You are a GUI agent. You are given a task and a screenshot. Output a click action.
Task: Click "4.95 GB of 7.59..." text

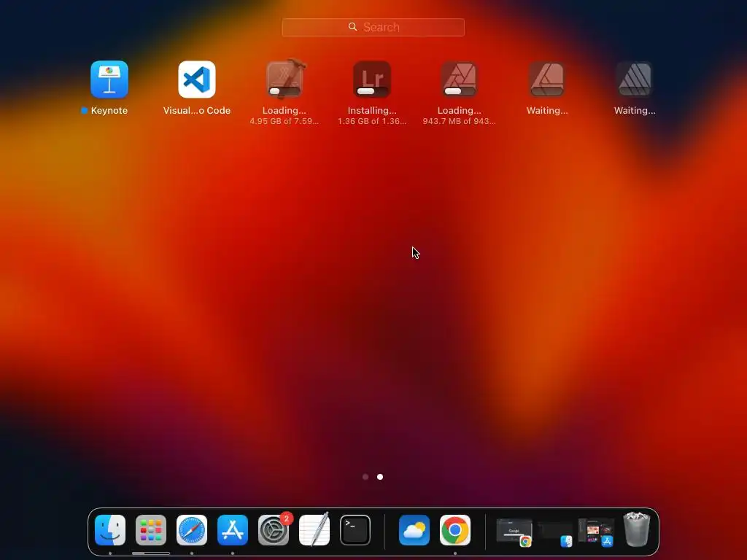(x=285, y=122)
